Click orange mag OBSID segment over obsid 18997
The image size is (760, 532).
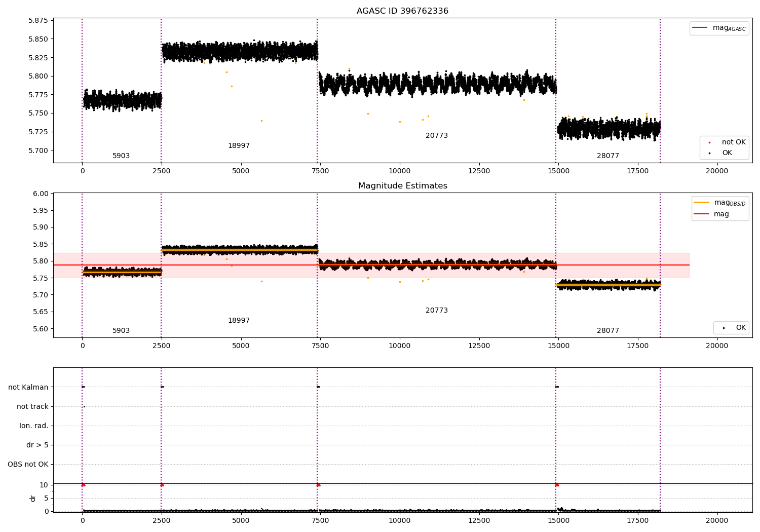(239, 249)
